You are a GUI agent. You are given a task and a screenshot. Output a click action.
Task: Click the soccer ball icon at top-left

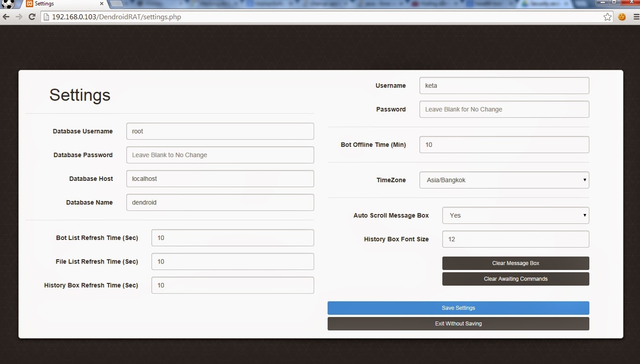[x=8, y=4]
